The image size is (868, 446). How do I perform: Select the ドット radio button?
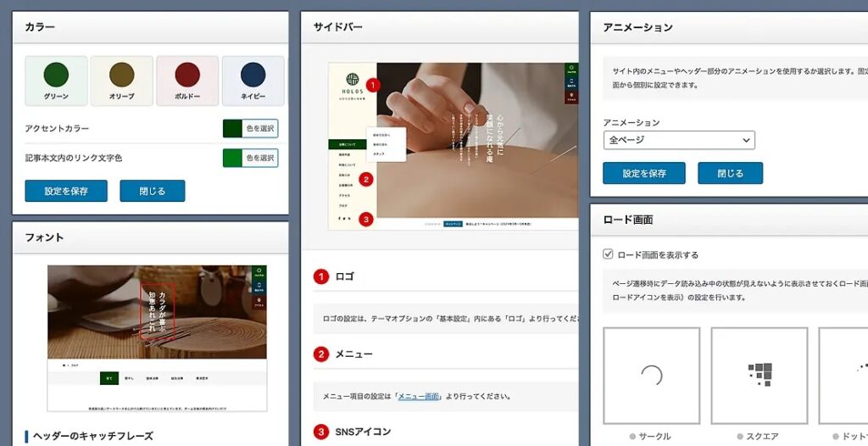point(836,437)
